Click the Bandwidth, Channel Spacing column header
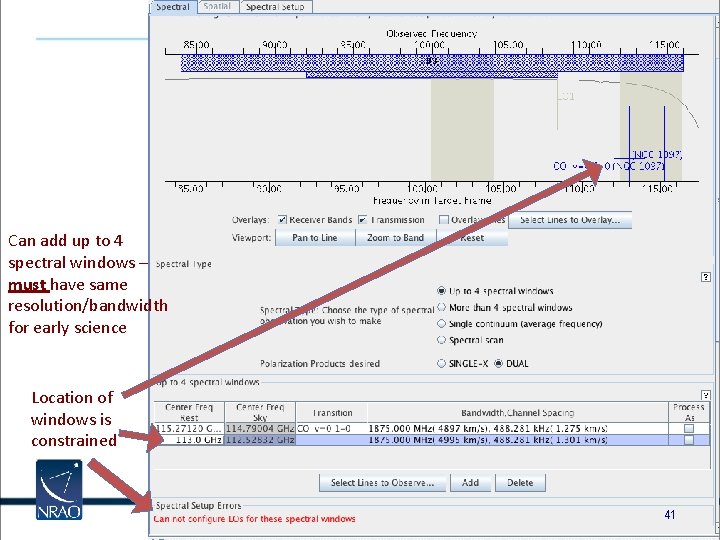 (x=518, y=412)
